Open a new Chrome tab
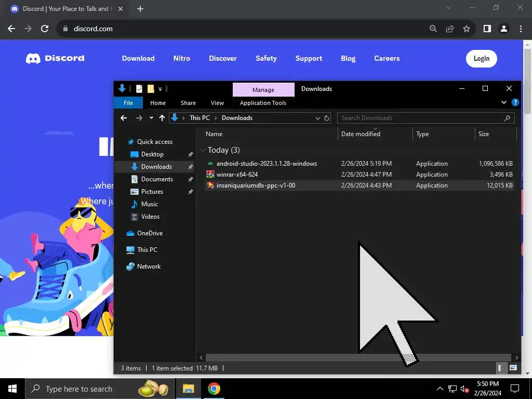 (140, 9)
